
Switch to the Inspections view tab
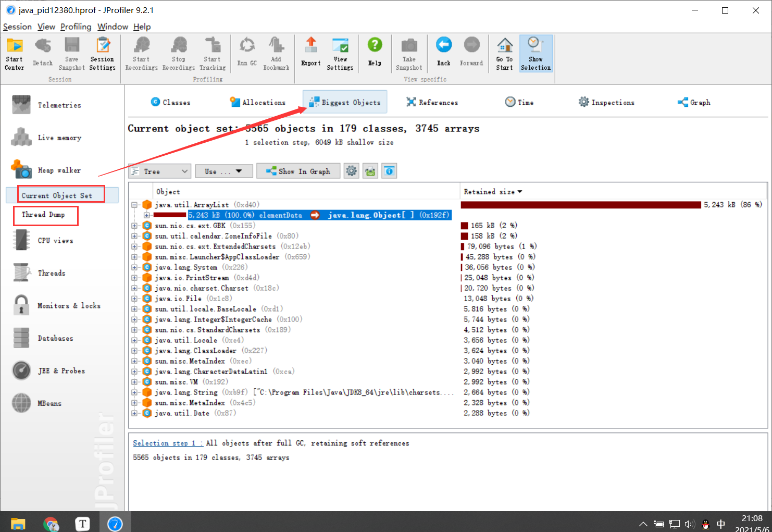click(606, 102)
